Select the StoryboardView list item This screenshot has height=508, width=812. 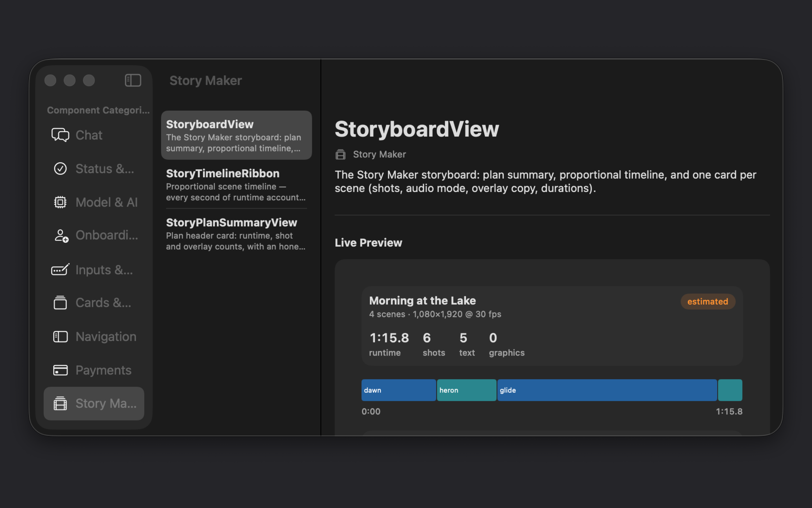237,135
